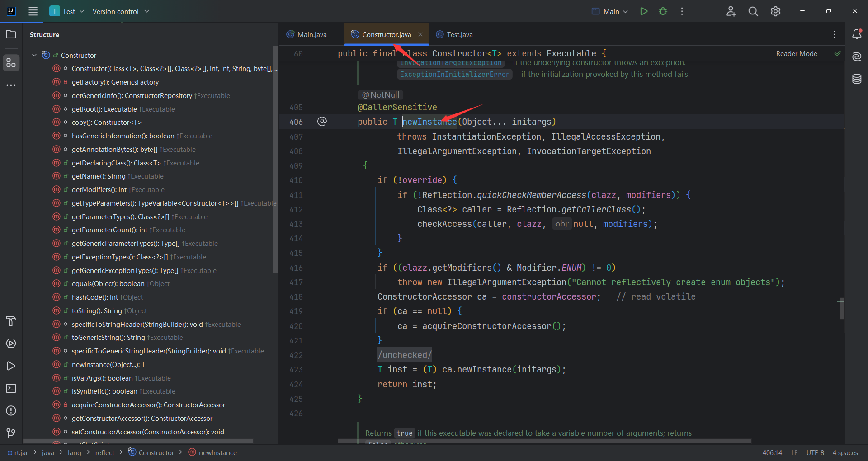Expand the folded /unchecked/ region

pos(405,355)
